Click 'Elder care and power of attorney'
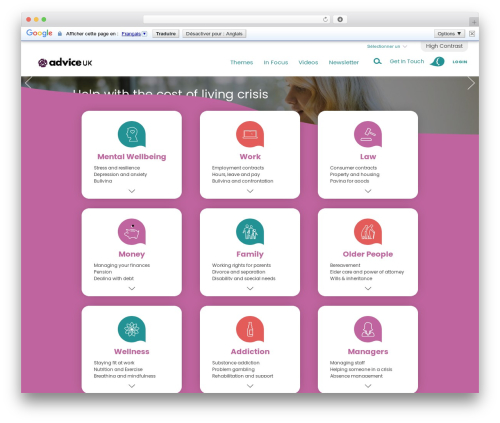Image resolution: width=500 pixels, height=423 pixels. coord(367,272)
